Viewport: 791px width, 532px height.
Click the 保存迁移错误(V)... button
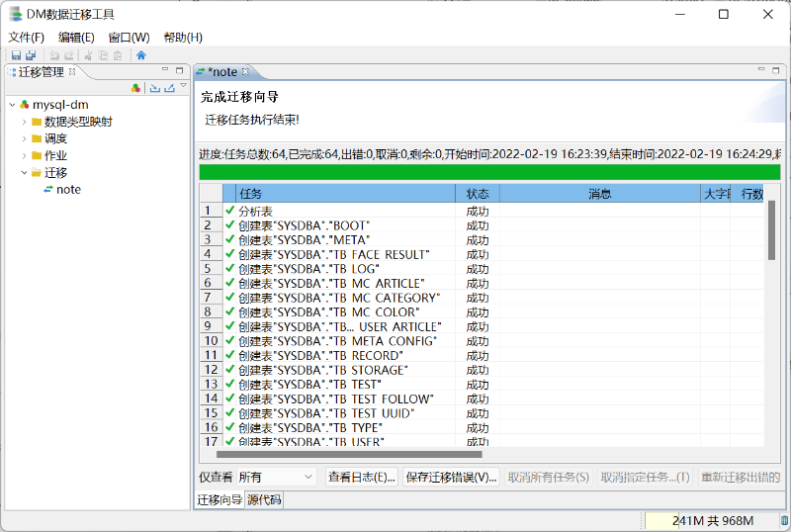452,477
